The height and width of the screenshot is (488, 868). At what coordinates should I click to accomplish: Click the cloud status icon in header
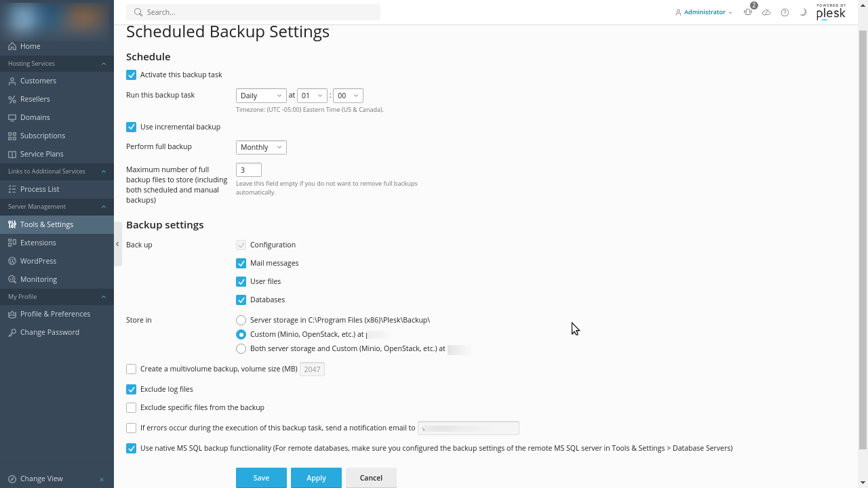766,12
